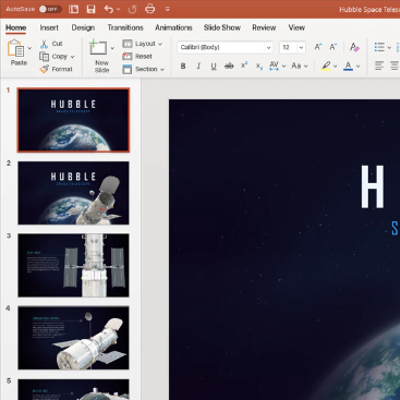Click the Format painter button

(56, 69)
